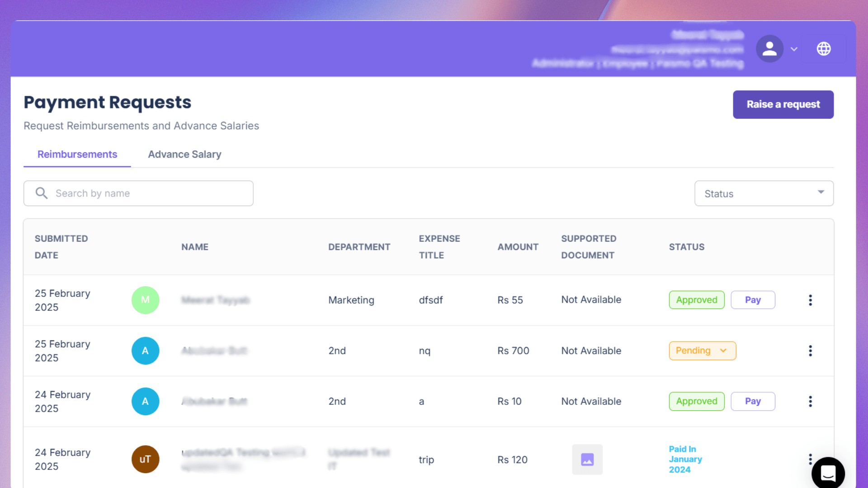Click the Raise a request button
Image resolution: width=868 pixels, height=488 pixels.
[783, 104]
